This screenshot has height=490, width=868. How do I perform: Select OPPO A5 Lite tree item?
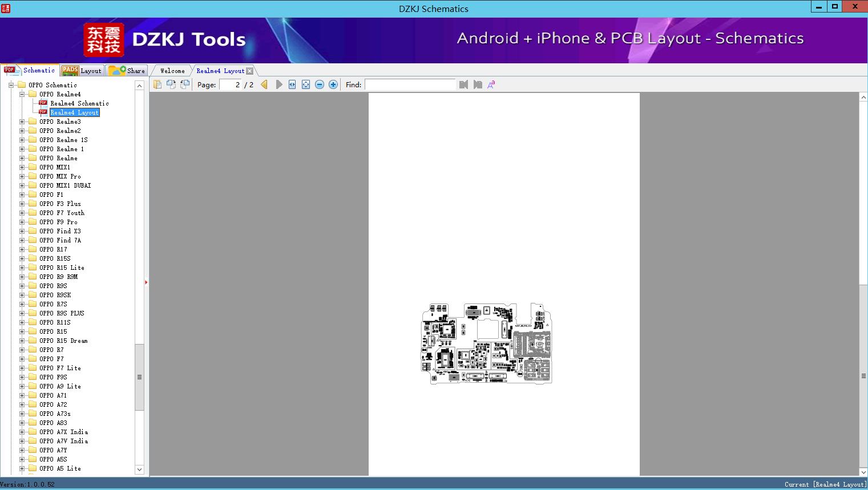[60, 468]
